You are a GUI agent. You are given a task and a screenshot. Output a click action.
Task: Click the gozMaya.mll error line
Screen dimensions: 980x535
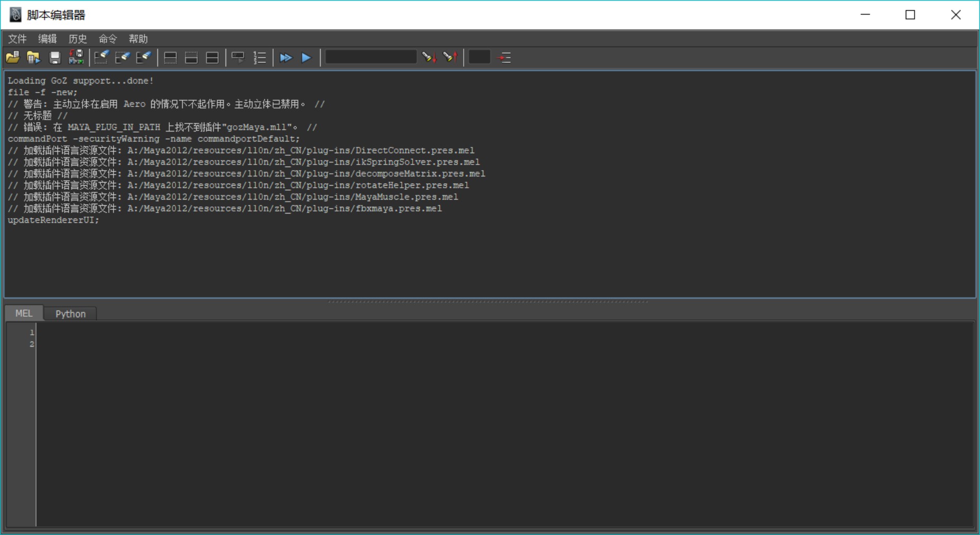162,127
